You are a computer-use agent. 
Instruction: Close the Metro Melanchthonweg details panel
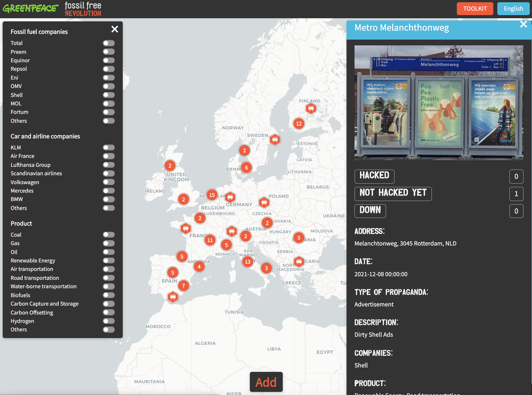click(523, 24)
